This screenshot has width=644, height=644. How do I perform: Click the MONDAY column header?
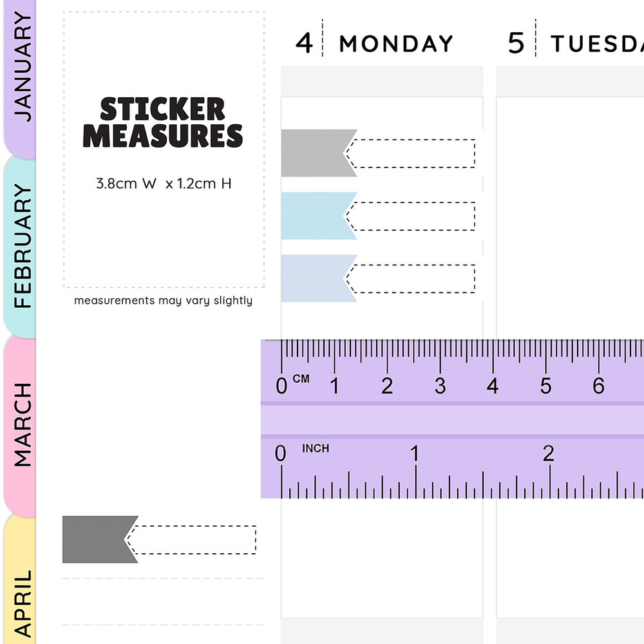(396, 44)
